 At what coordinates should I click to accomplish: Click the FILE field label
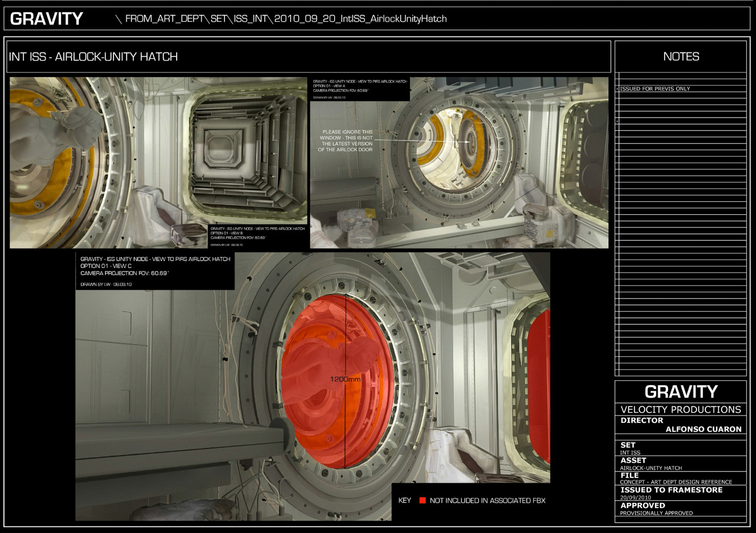630,475
